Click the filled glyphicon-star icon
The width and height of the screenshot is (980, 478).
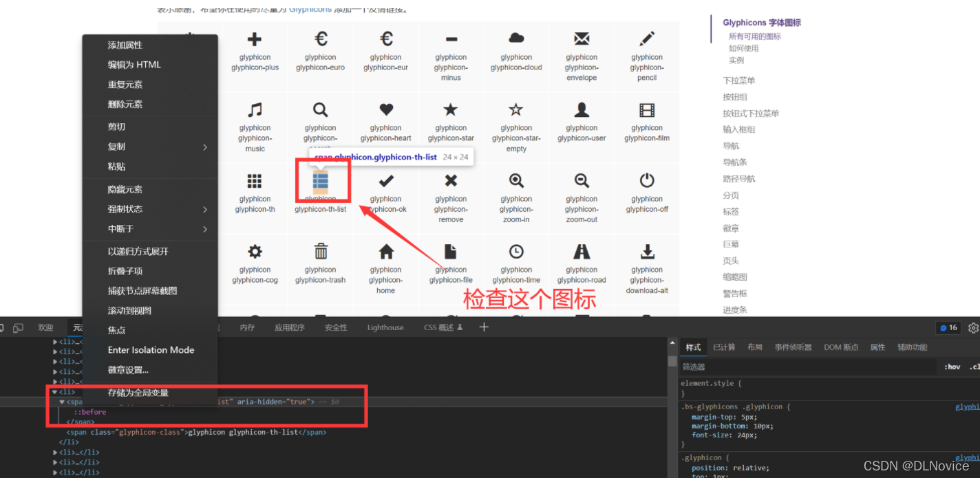[x=451, y=109]
